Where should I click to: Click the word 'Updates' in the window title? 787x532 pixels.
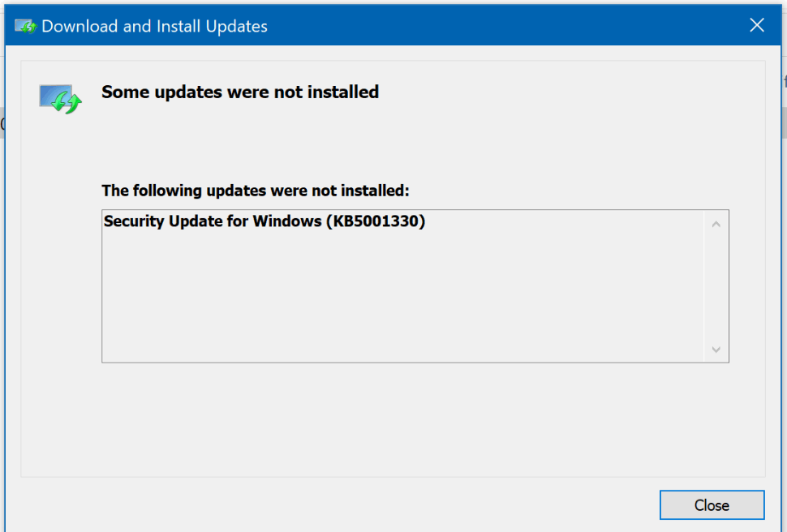237,27
